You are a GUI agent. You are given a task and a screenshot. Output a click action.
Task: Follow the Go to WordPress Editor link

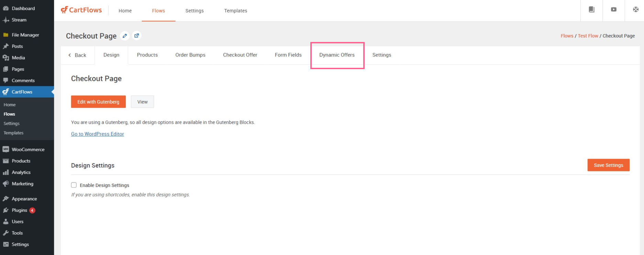97,134
